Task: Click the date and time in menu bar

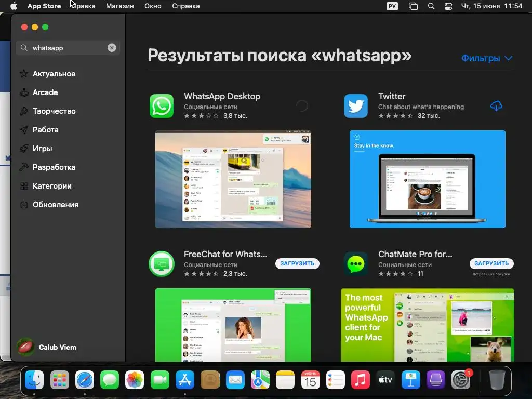Action: coord(491,6)
